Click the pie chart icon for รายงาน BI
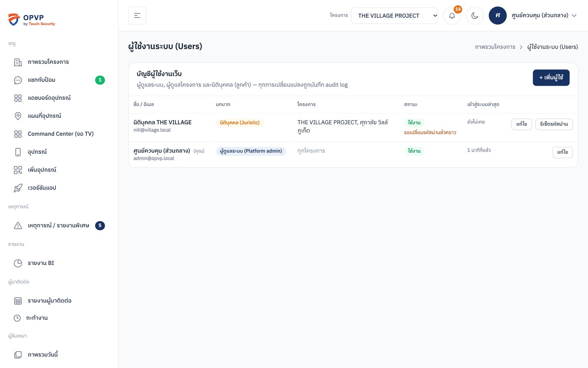 click(18, 263)
